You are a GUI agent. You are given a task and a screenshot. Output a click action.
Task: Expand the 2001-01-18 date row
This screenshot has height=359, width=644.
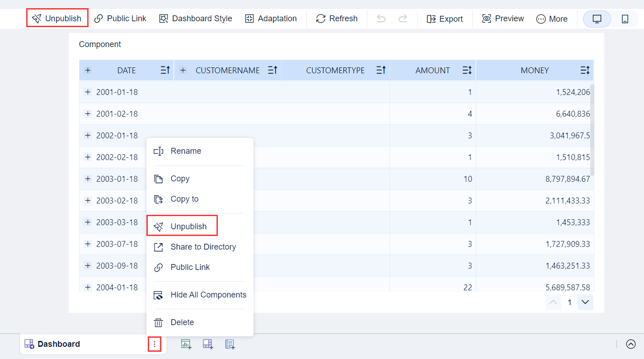point(88,92)
